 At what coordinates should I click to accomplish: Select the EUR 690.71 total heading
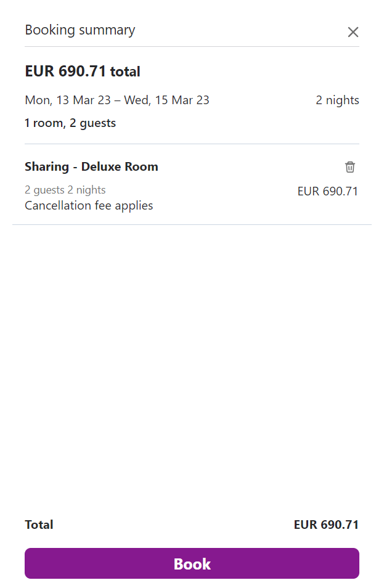(65, 71)
